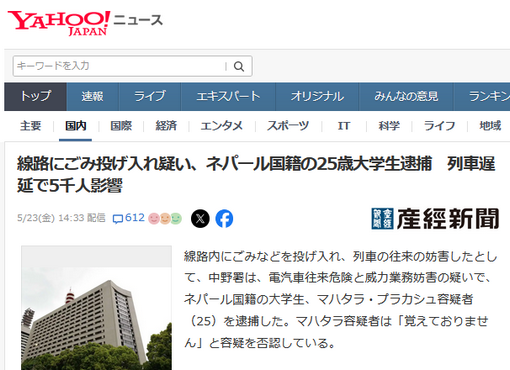Switch to the 速報 tab
This screenshot has width=510, height=370.
tap(92, 97)
